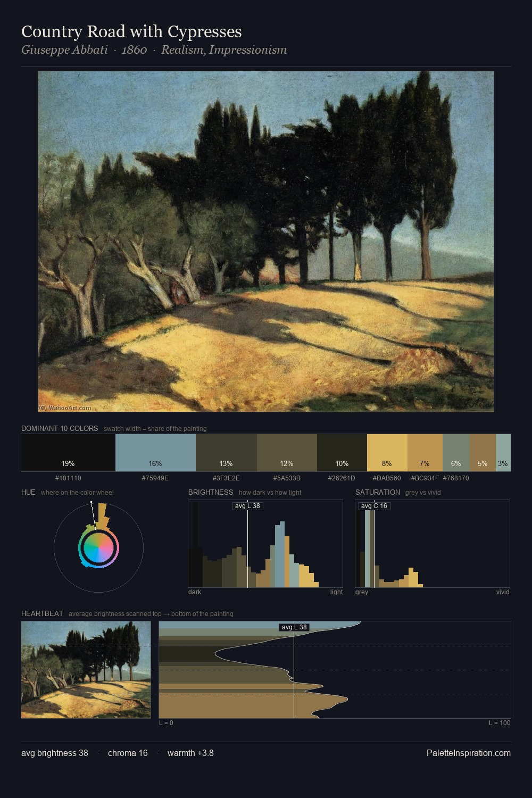Pick the #3F3E2E dark olive swatch
Screen dimensions: 532x798
[x=226, y=453]
